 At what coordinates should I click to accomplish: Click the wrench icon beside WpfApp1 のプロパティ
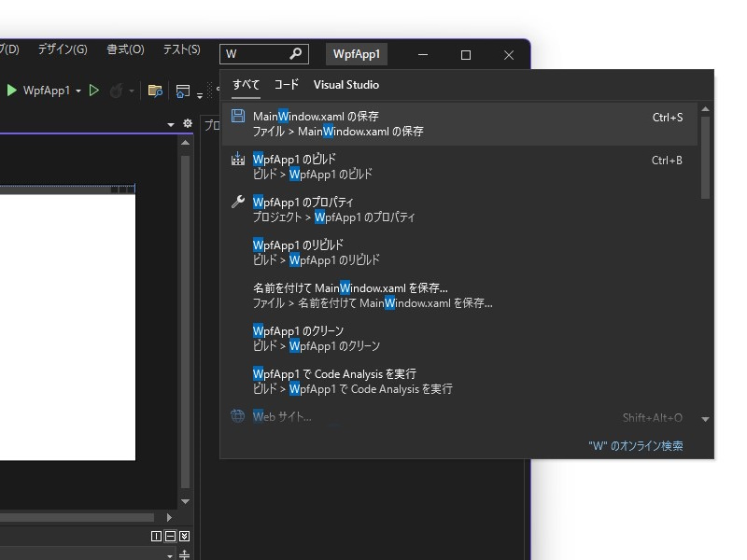(238, 202)
